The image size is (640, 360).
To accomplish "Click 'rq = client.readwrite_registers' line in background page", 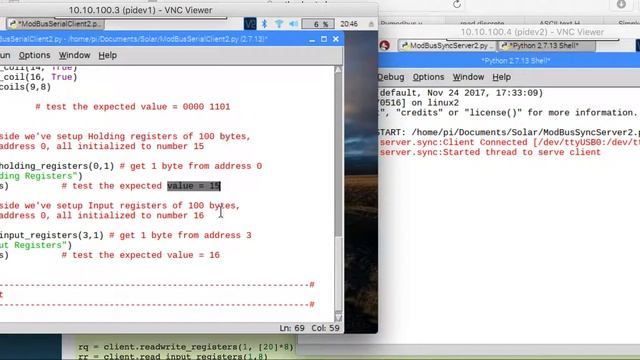I will coord(186,347).
